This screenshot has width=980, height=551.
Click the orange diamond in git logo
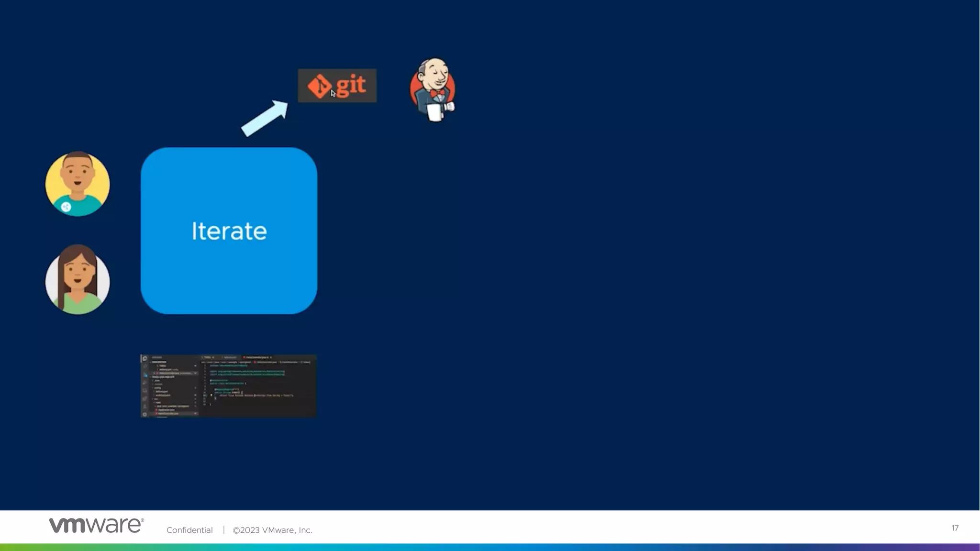pos(319,87)
